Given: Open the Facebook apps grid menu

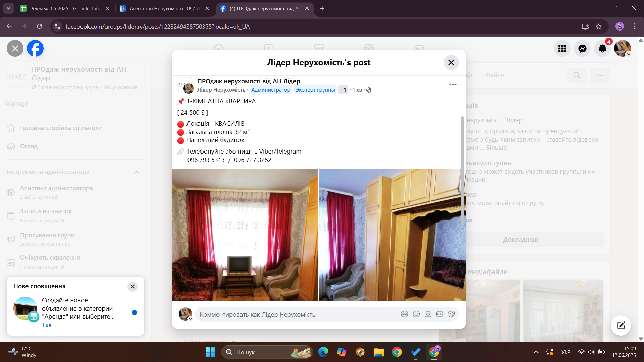Looking at the screenshot, I should (x=562, y=49).
